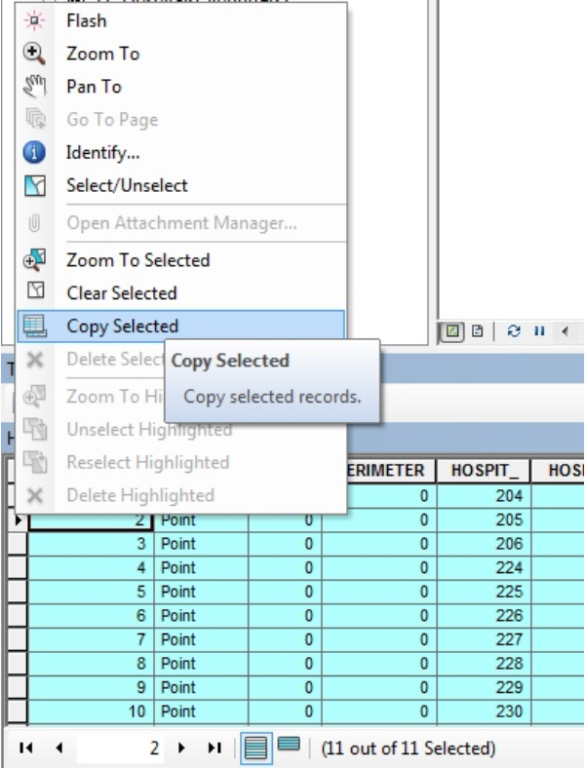Choose Flash from context menu
585x768 pixels.
181,21
